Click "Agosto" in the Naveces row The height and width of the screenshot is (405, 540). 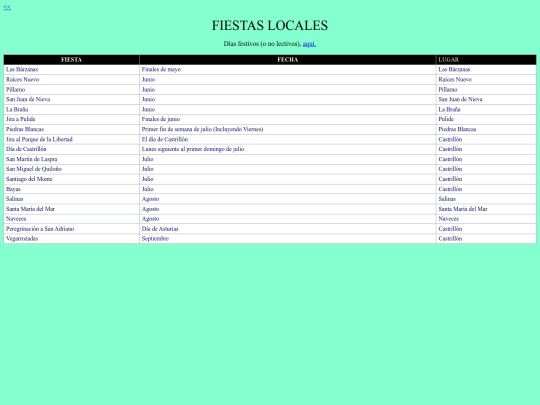click(x=150, y=219)
